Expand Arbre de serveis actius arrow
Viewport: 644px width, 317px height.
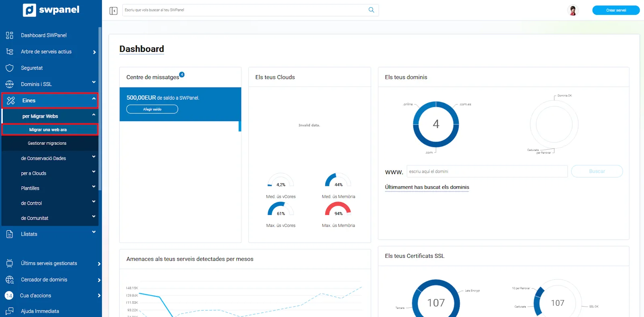pyautogui.click(x=95, y=52)
